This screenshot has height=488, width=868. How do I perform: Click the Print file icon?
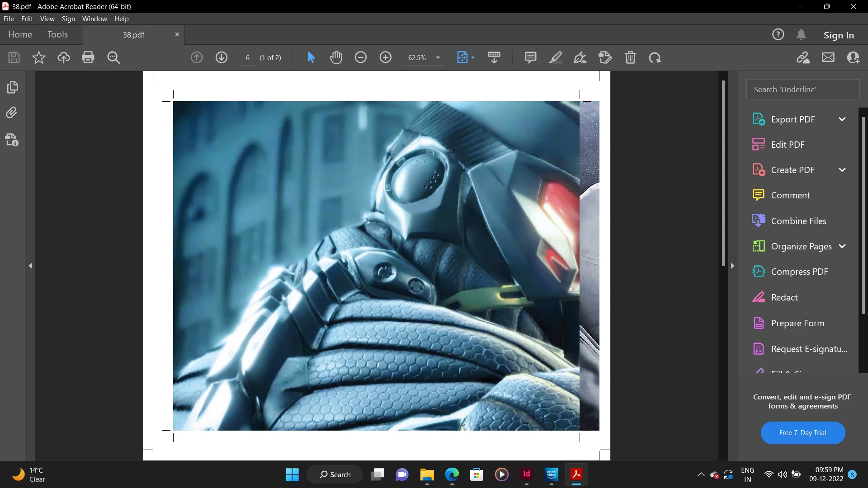tap(88, 57)
